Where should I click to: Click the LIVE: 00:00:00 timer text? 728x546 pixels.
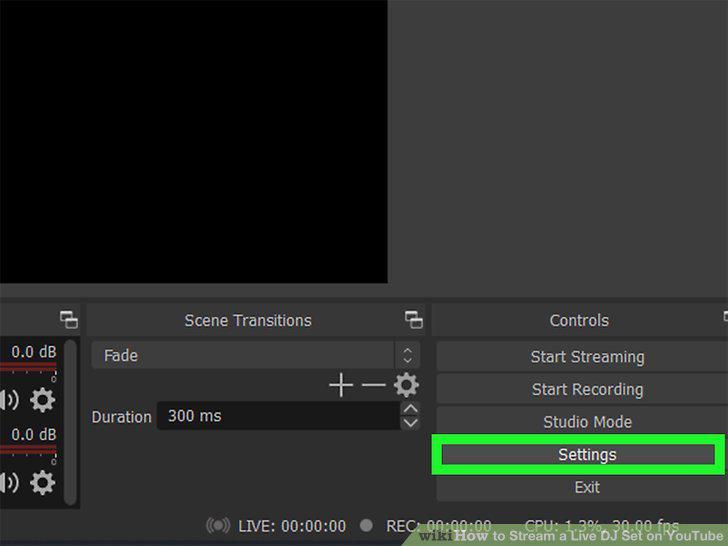[292, 526]
